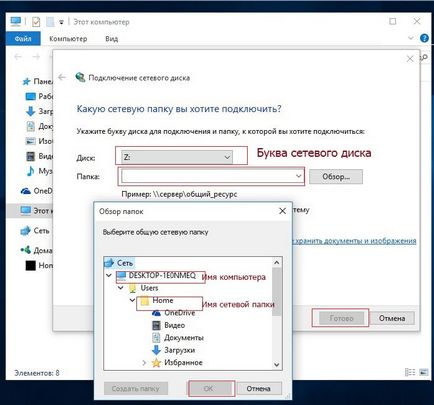Expand the Папка combo box arrow
This screenshot has height=405, width=434.
[298, 176]
